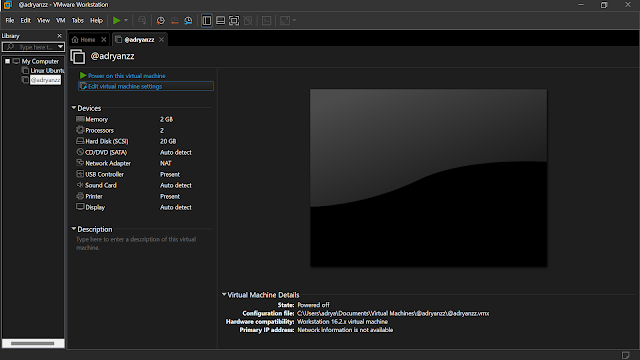
Task: Open the Snapshot Manager toolbar icon
Action: coord(188,20)
